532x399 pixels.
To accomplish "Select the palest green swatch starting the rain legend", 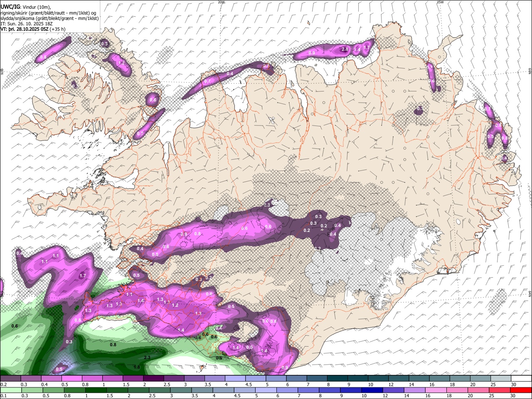I will 10,390.
